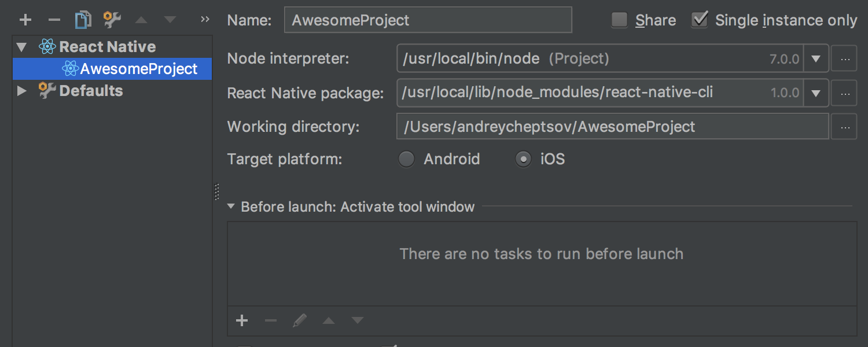
Task: Click the React Native package path field
Action: tap(601, 93)
